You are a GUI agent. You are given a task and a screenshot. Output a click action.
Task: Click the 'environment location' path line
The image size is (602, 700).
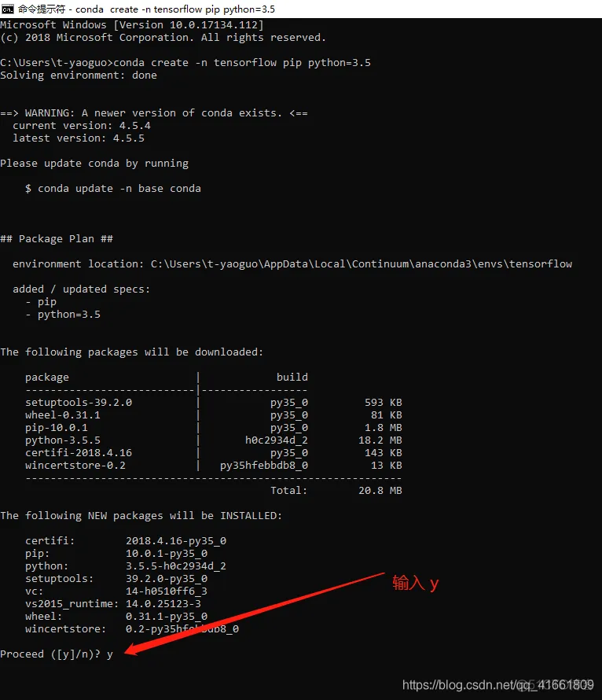[292, 263]
